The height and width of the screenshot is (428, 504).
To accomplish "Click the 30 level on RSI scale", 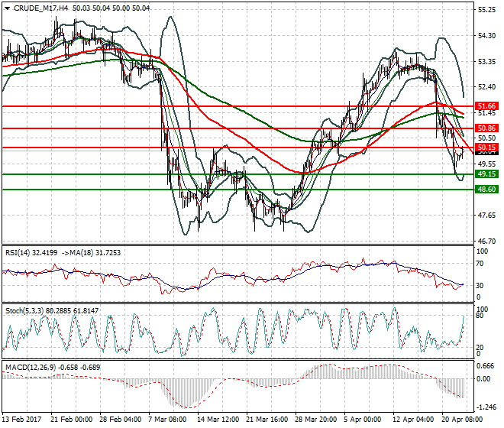I will [x=480, y=285].
